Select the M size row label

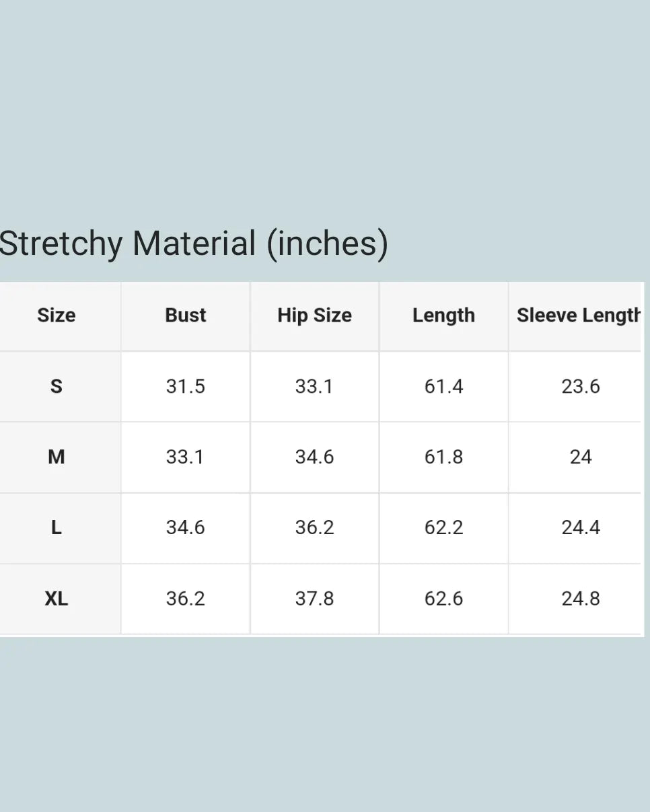point(57,457)
